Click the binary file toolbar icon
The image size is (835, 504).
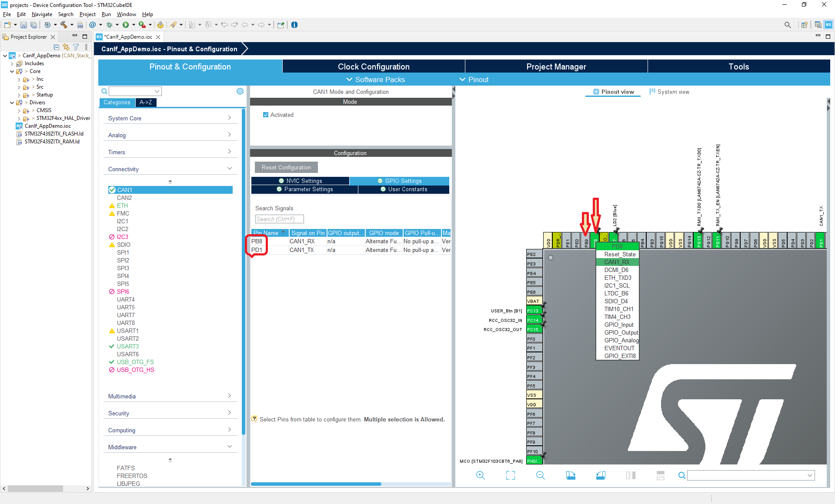coord(80,25)
